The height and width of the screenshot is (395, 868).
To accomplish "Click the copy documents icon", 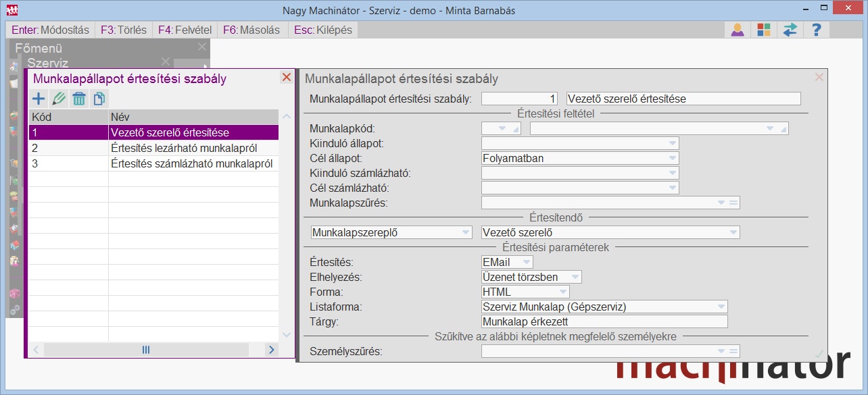I will pyautogui.click(x=99, y=99).
